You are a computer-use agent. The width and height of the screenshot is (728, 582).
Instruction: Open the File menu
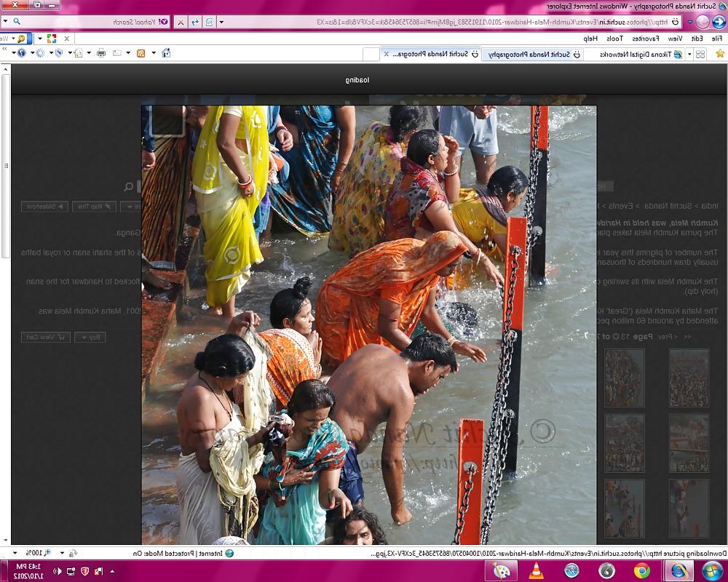tap(717, 39)
